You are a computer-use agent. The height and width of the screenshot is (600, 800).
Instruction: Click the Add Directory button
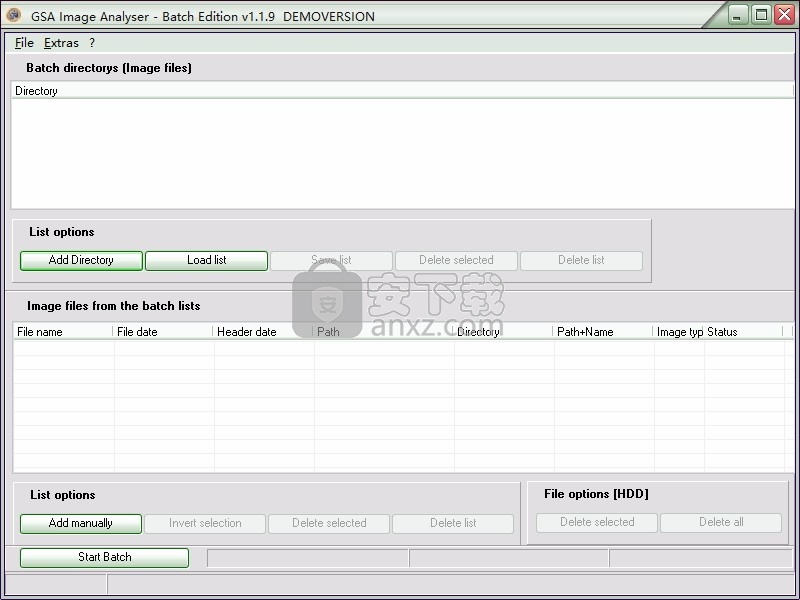pyautogui.click(x=81, y=260)
